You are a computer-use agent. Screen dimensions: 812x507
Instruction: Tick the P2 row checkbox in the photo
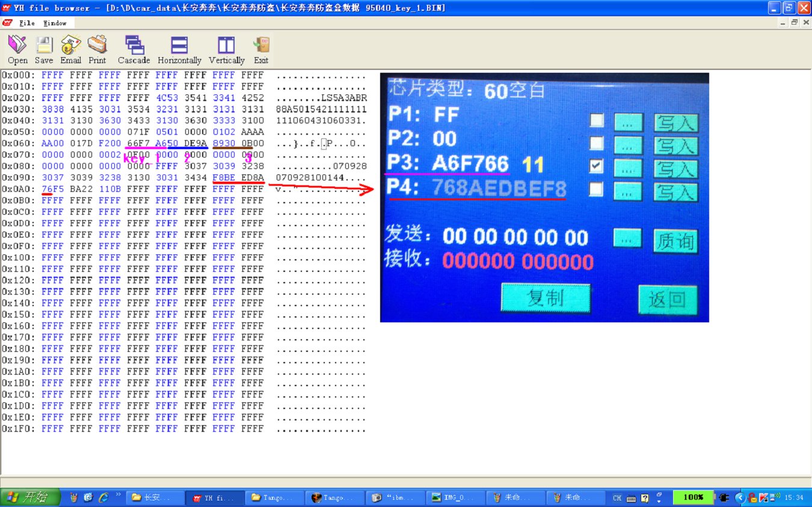click(597, 143)
